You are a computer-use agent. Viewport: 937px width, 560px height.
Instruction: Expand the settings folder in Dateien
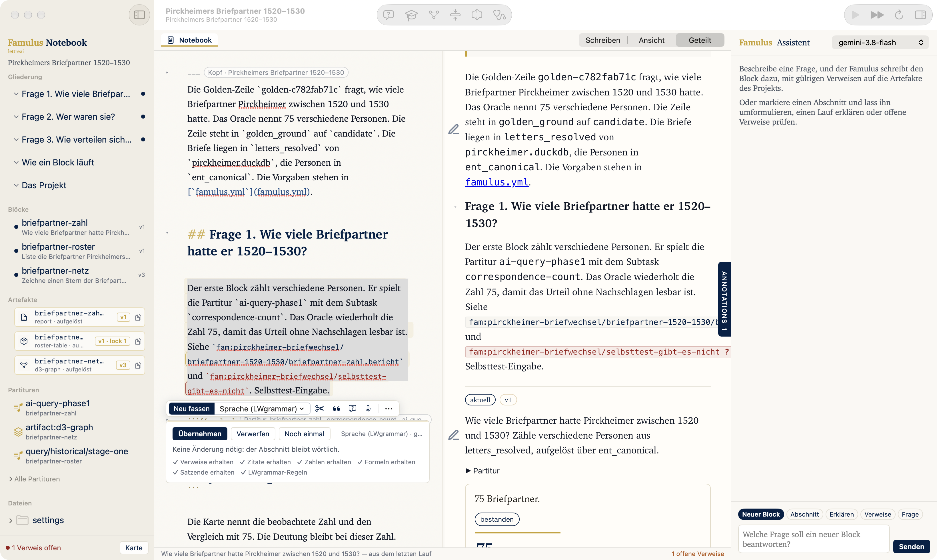click(11, 520)
